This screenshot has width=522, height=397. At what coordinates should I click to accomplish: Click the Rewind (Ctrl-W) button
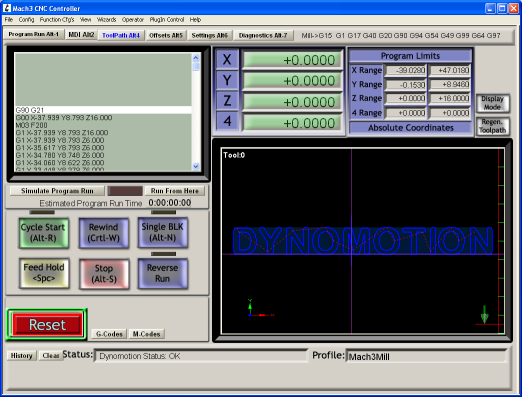(104, 233)
